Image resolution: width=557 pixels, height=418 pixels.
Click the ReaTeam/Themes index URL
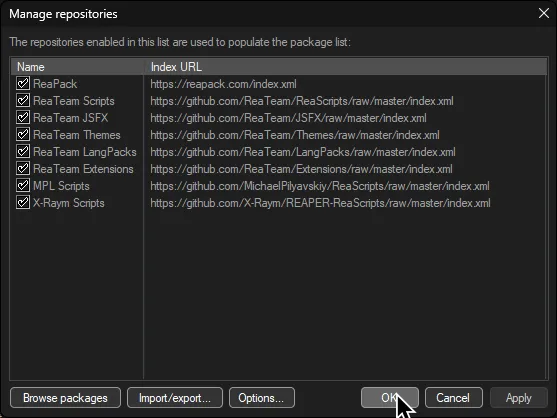(x=295, y=135)
